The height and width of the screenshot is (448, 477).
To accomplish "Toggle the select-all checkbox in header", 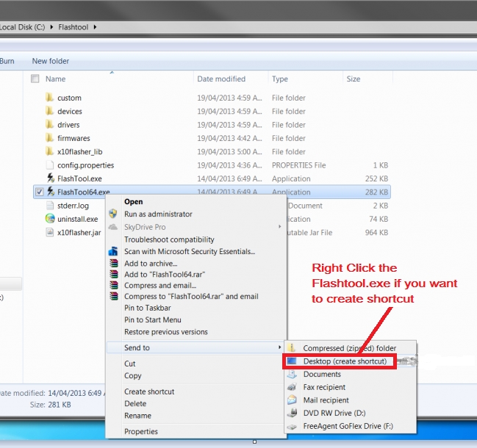I will [35, 79].
